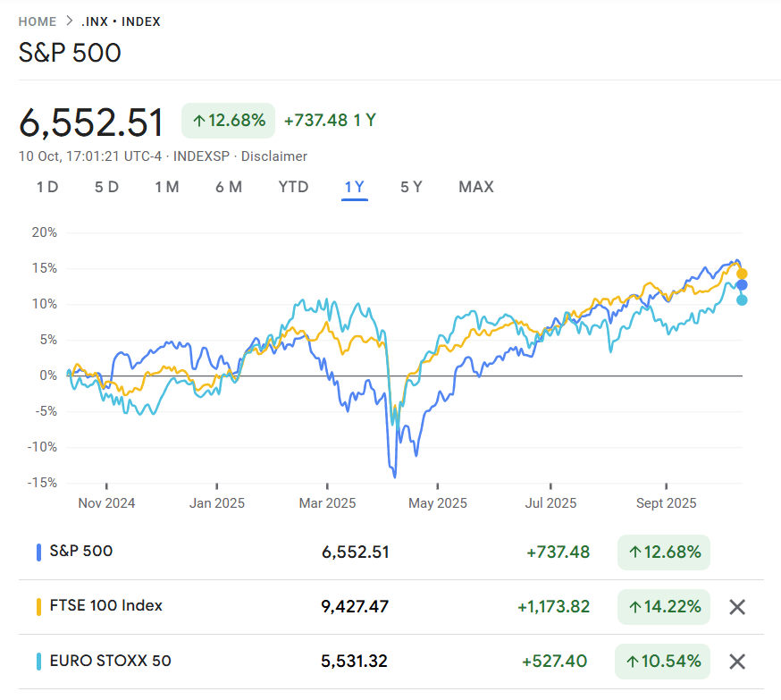781x700 pixels.
Task: Remove EURO STOXX 50 comparison with X
Action: [x=737, y=662]
